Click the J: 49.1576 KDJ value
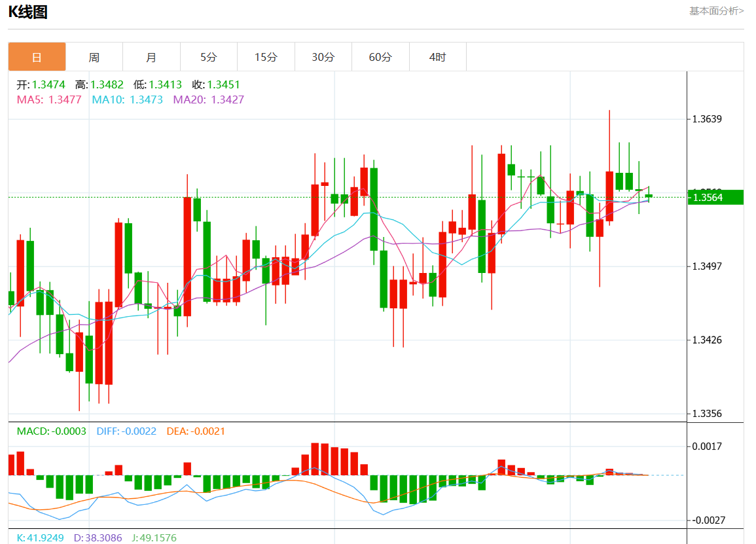This screenshot has width=756, height=544. [154, 537]
